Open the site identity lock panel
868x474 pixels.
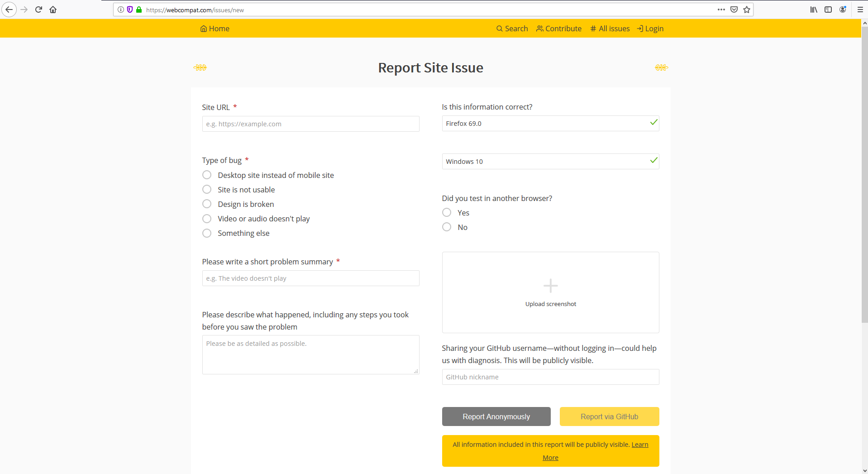click(x=138, y=10)
